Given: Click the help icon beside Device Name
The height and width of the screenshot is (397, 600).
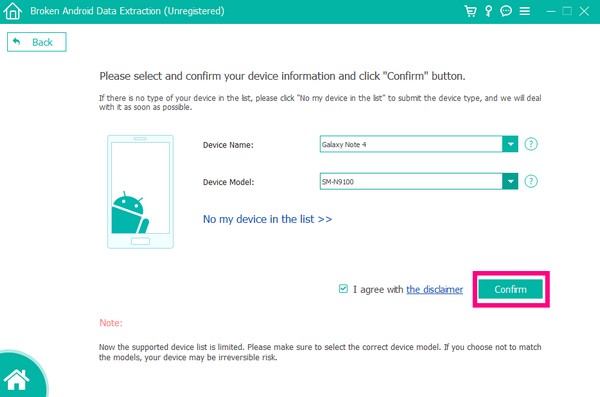Looking at the screenshot, I should [x=531, y=144].
